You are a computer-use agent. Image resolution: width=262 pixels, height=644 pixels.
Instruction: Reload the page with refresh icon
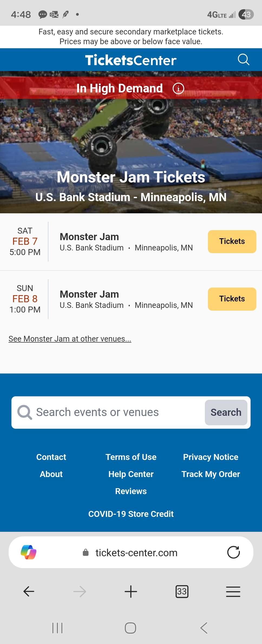(x=233, y=552)
